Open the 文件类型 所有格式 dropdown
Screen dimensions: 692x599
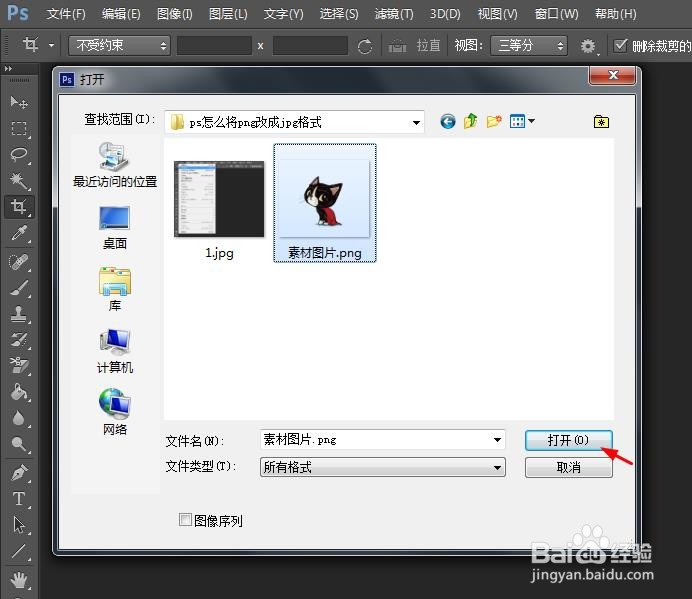point(383,467)
